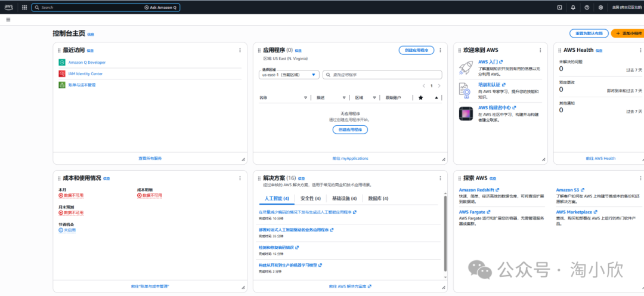Click the orange 添加小组件 button
Viewport: 644px width, 296px height.
click(628, 33)
